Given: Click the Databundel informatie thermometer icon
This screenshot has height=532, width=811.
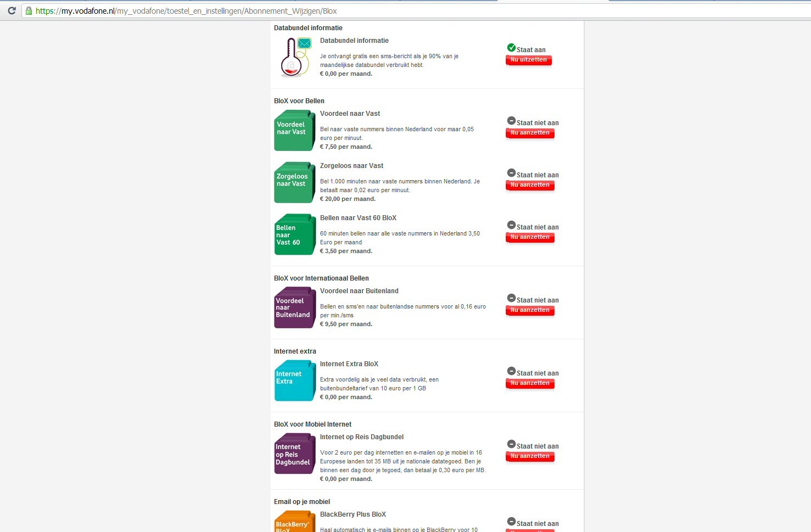Looking at the screenshot, I should tap(296, 57).
